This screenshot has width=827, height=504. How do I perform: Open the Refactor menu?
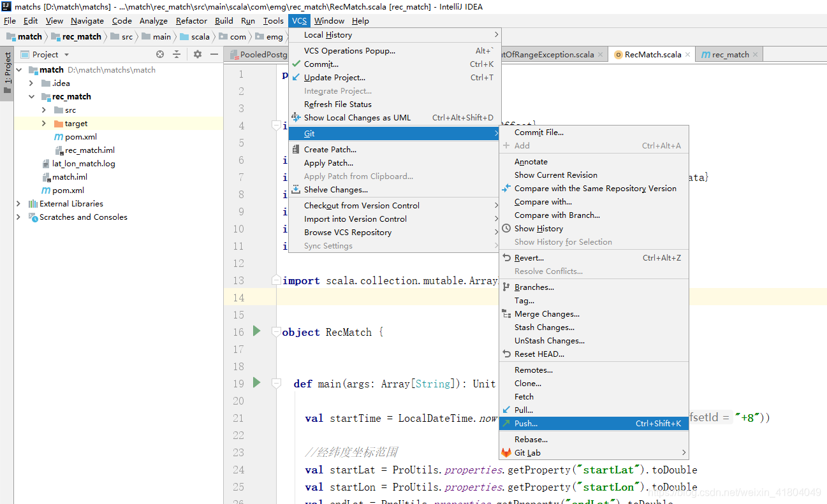(x=191, y=20)
